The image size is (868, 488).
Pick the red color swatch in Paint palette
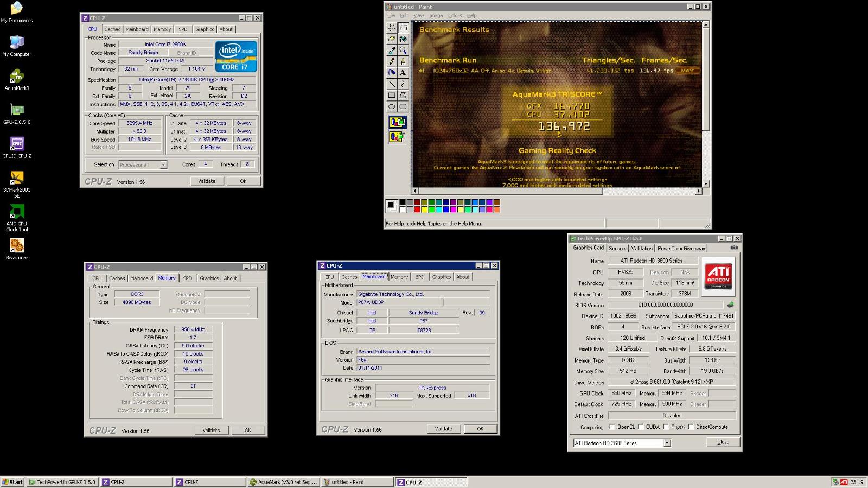[417, 209]
